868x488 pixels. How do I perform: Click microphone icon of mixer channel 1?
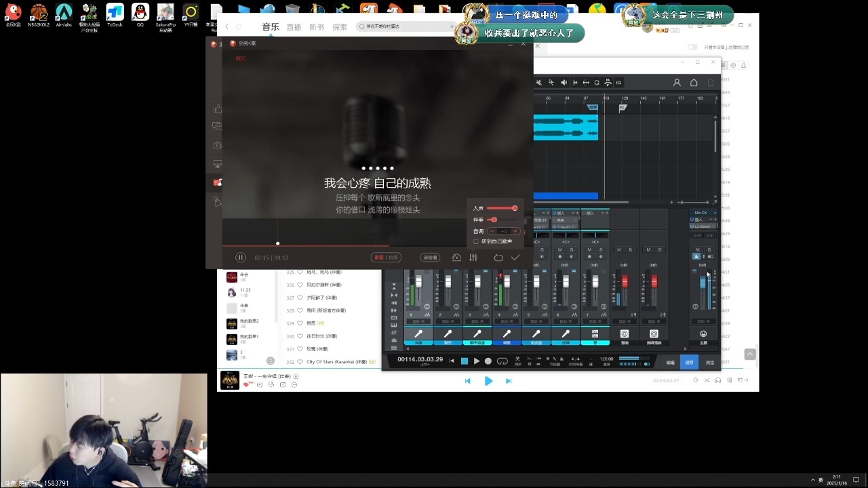[418, 333]
